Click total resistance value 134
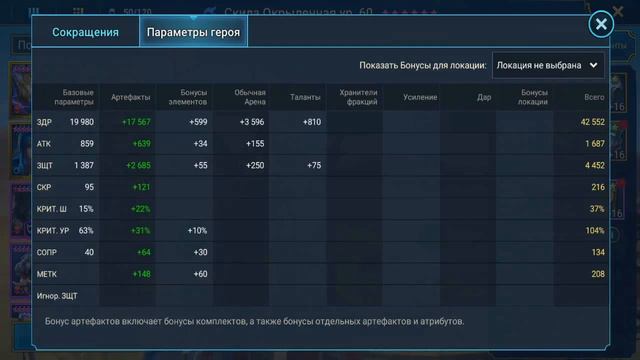The height and width of the screenshot is (360, 640). [598, 252]
